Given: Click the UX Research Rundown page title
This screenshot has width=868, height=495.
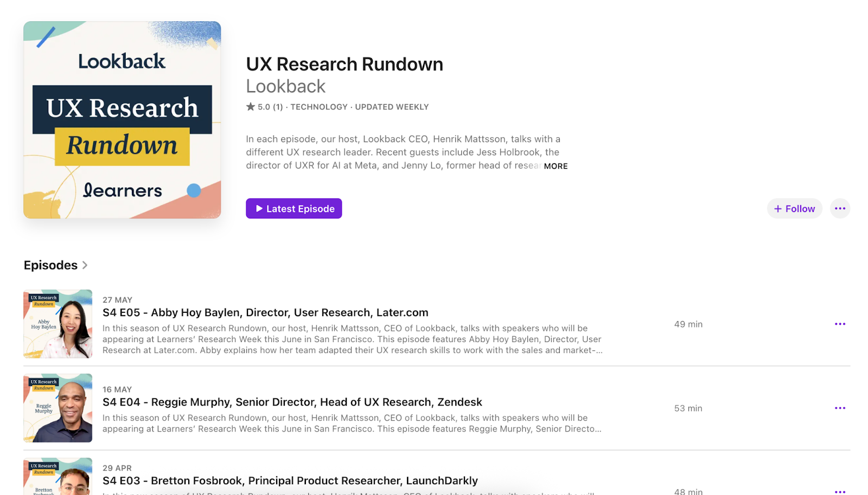Looking at the screenshot, I should [x=344, y=64].
